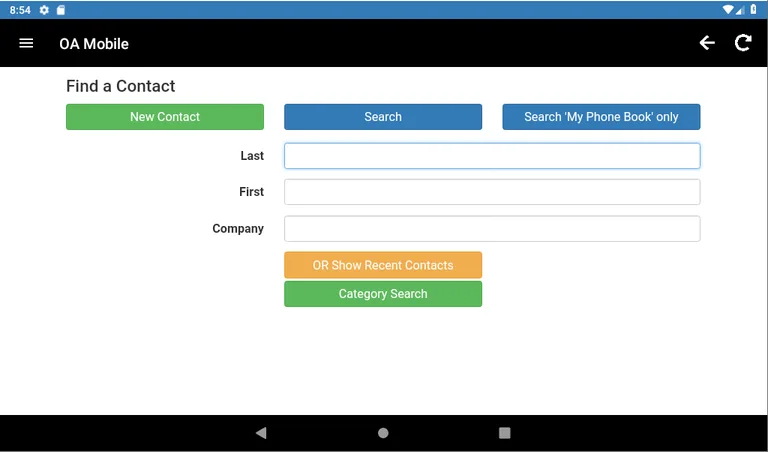The width and height of the screenshot is (768, 452).
Task: Focus the Last name input field
Action: point(492,156)
